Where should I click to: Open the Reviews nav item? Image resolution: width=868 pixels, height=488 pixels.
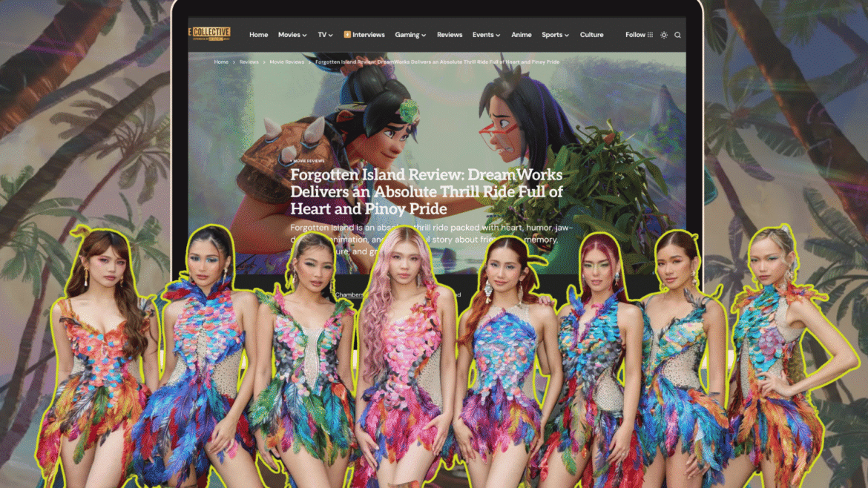coord(450,35)
